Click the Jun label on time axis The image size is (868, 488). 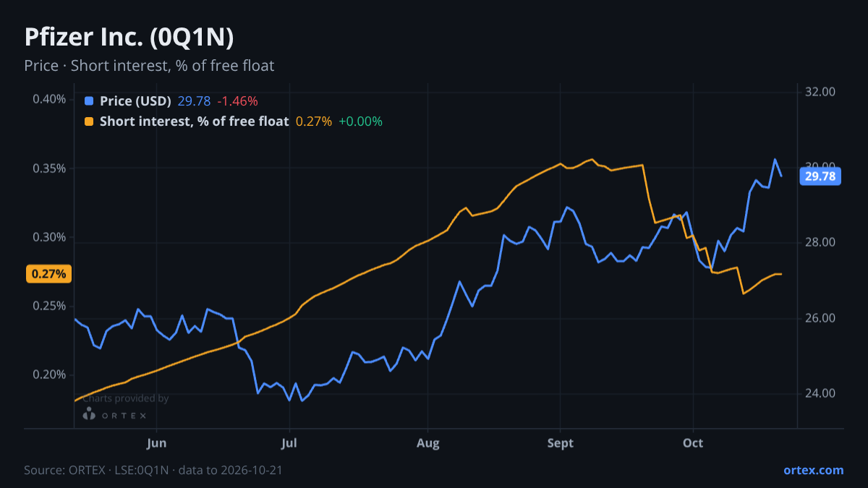[156, 443]
